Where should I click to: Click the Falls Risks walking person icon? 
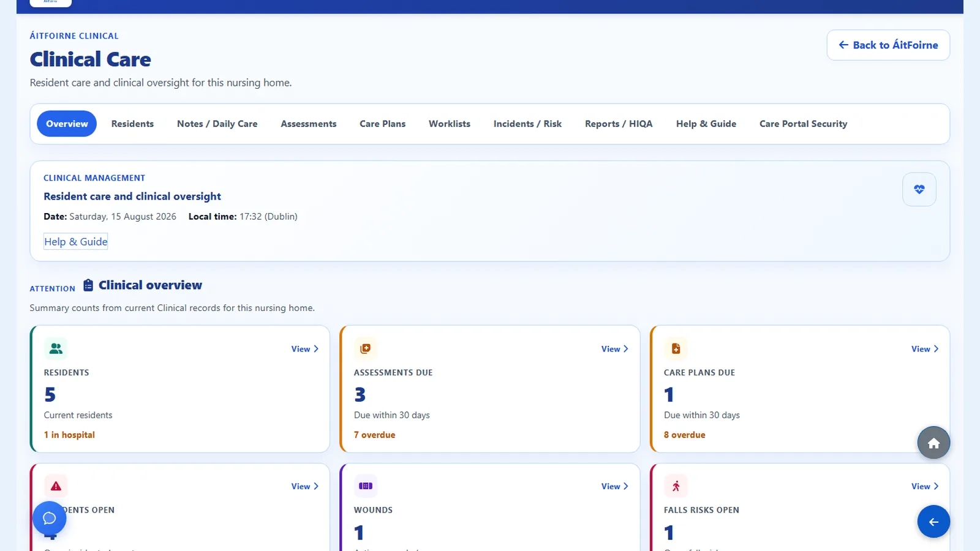pos(676,486)
